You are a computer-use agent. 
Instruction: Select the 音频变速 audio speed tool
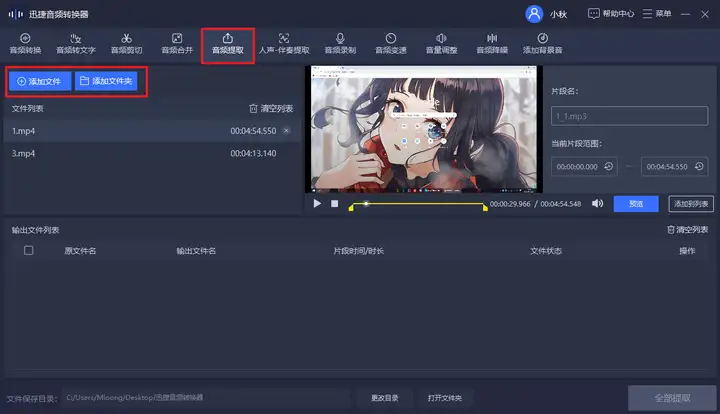(x=391, y=44)
